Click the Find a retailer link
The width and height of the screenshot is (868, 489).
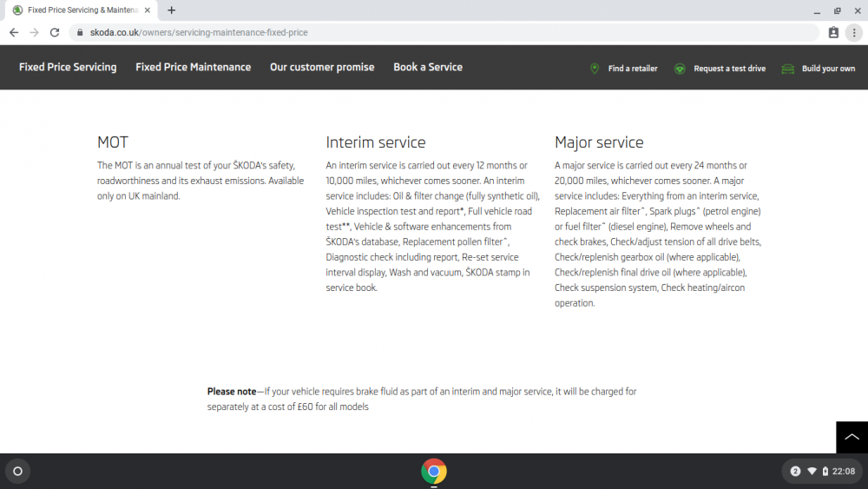(x=633, y=69)
